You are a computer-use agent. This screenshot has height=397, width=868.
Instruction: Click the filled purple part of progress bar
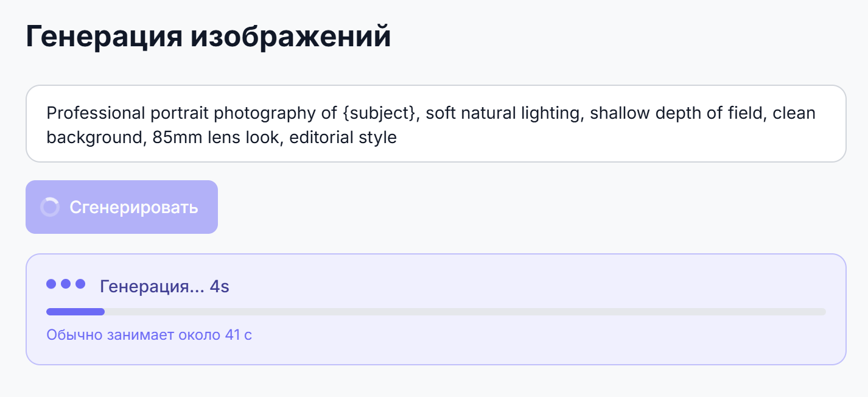tap(75, 312)
